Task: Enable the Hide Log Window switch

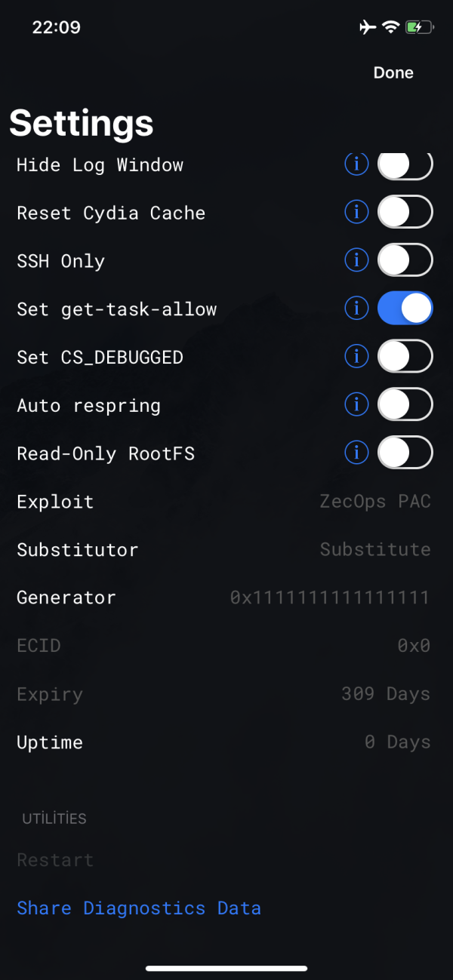Action: (405, 165)
